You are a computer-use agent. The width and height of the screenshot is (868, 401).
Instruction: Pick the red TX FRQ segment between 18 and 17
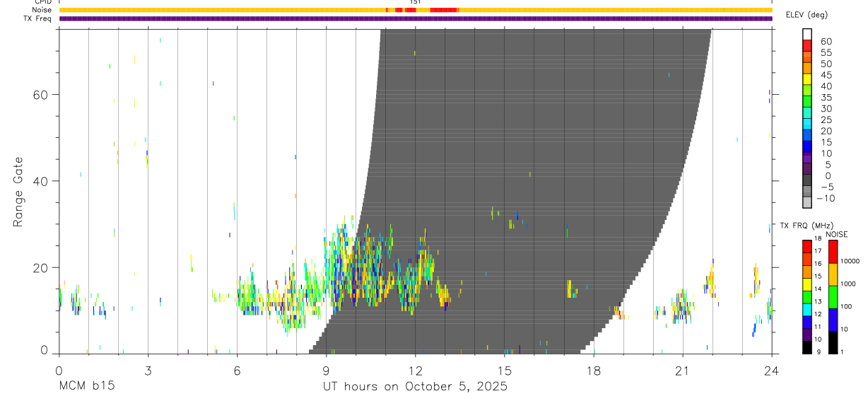[807, 245]
